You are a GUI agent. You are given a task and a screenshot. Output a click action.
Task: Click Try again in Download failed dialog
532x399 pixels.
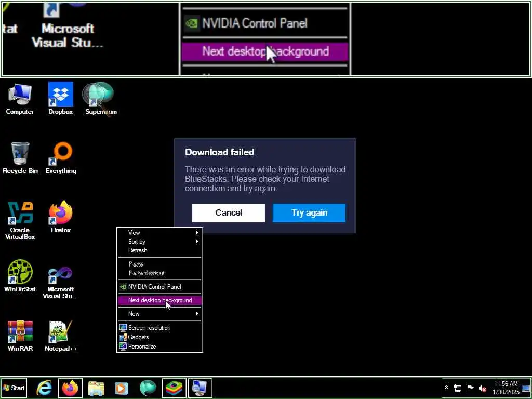pyautogui.click(x=309, y=212)
